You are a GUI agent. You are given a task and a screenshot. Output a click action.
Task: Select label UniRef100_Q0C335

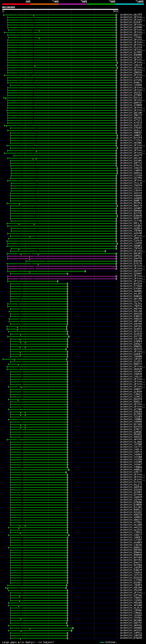(x=131, y=337)
